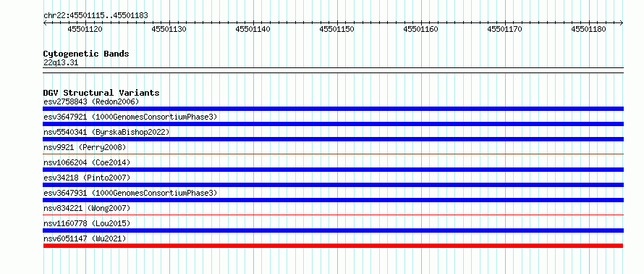This screenshot has width=644, height=274.
Task: Click the blue bar under nsv1066204
Action: tap(333, 170)
